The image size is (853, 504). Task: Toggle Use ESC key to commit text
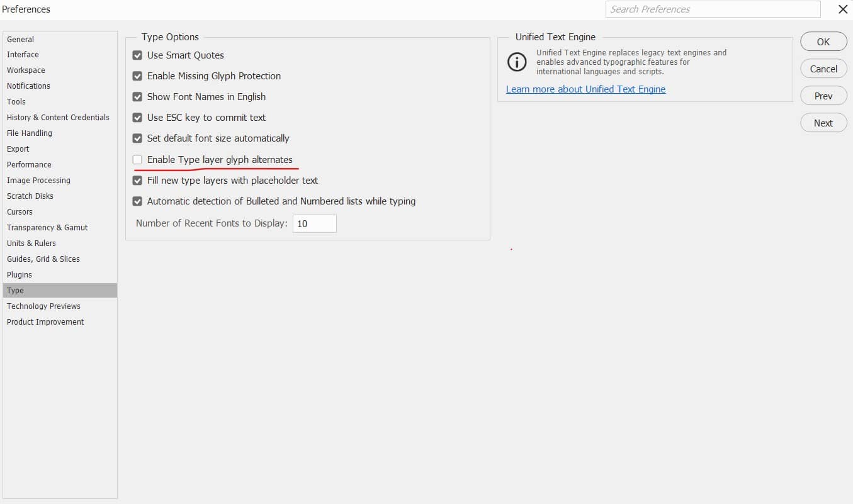[137, 118]
